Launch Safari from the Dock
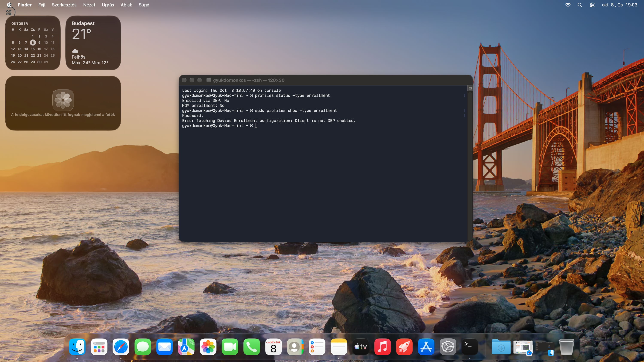 click(121, 347)
